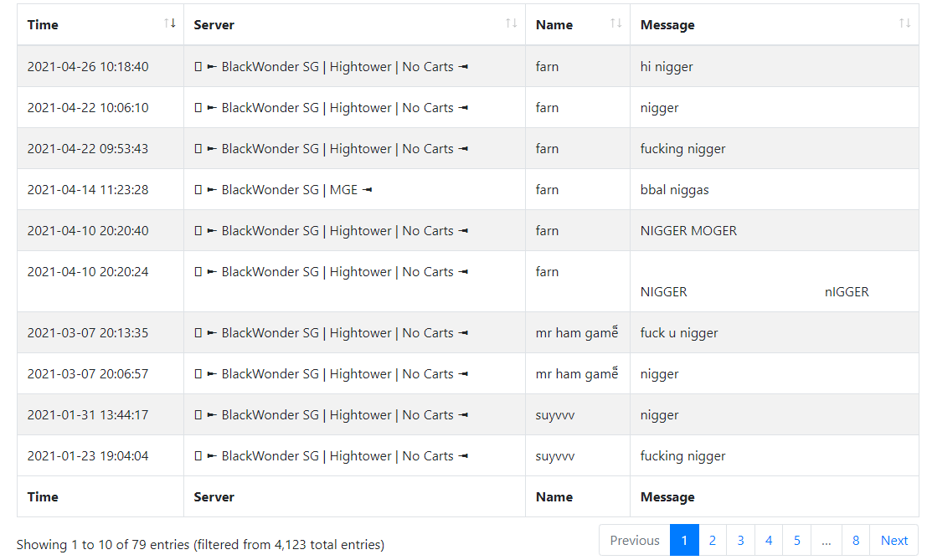
Task: Select pagination page 1
Action: pyautogui.click(x=684, y=540)
